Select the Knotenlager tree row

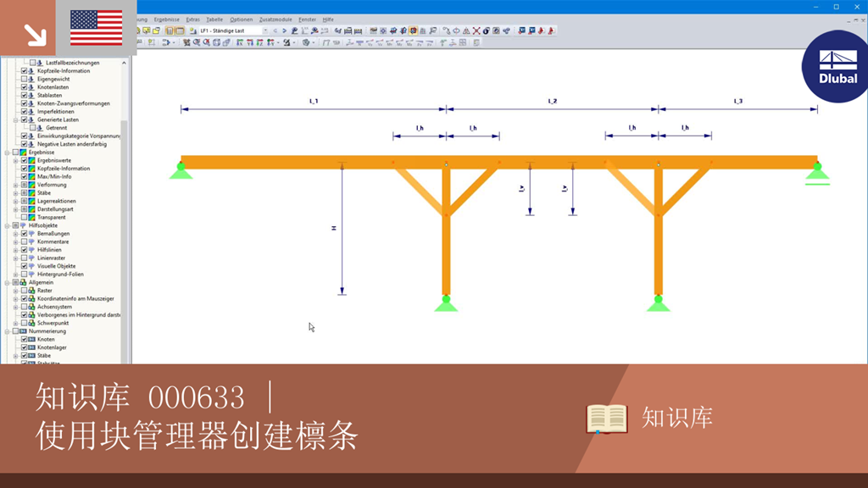pos(52,347)
